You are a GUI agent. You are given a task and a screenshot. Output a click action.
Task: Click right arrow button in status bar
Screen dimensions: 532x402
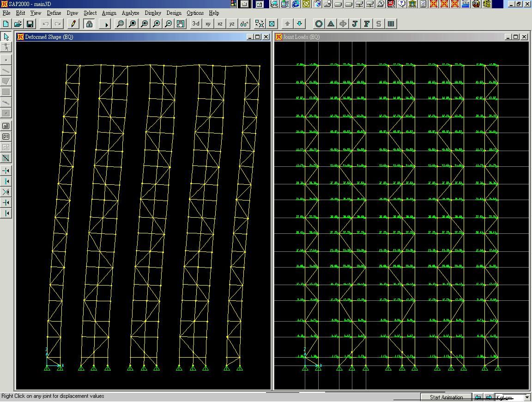489,397
